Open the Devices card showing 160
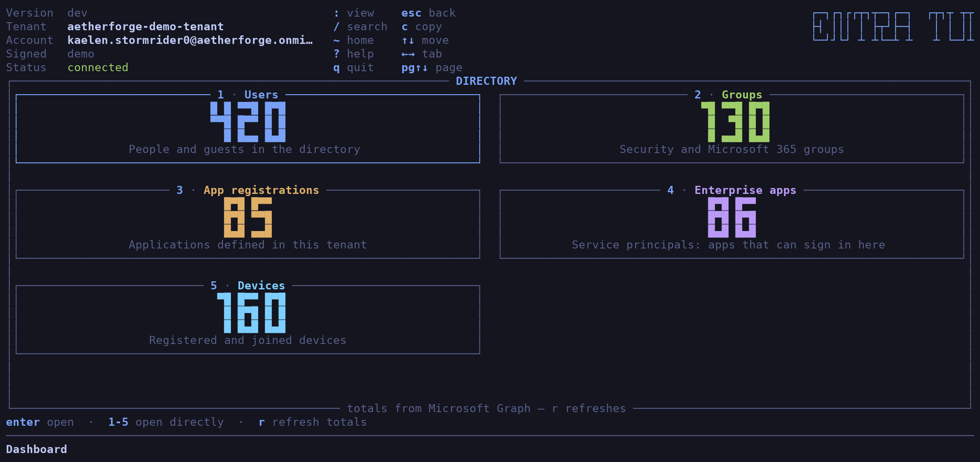Image resolution: width=980 pixels, height=462 pixels. 248,320
